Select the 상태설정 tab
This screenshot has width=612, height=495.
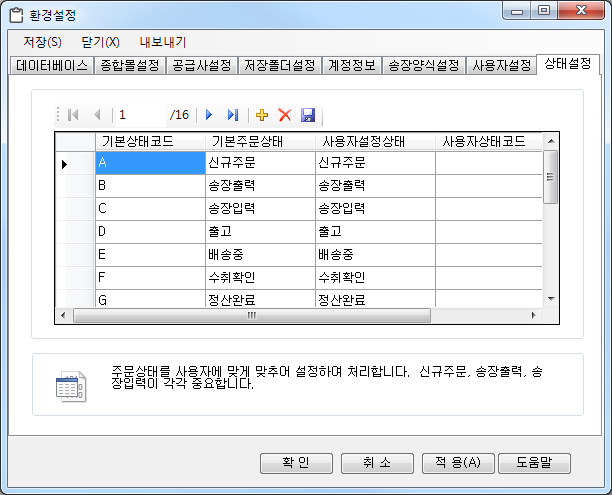click(x=568, y=64)
